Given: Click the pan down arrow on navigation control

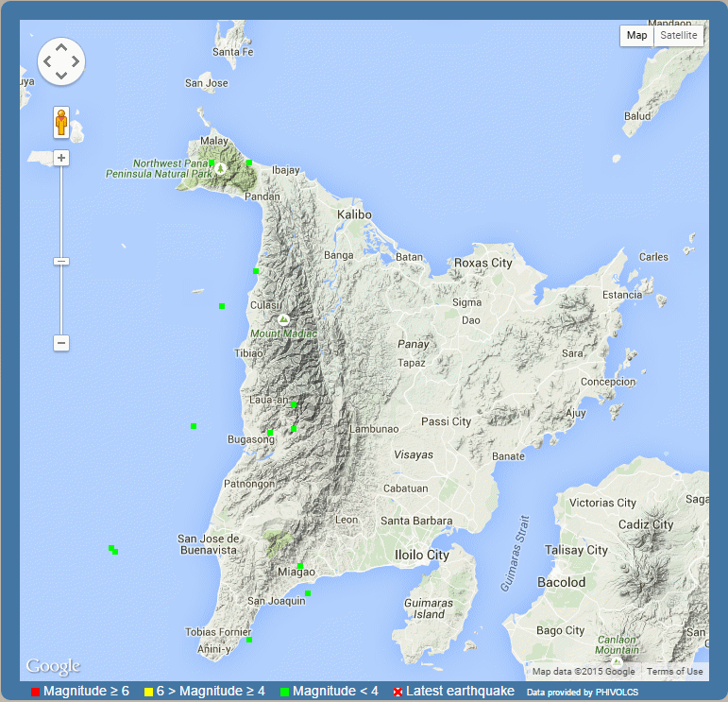Looking at the screenshot, I should [x=61, y=76].
